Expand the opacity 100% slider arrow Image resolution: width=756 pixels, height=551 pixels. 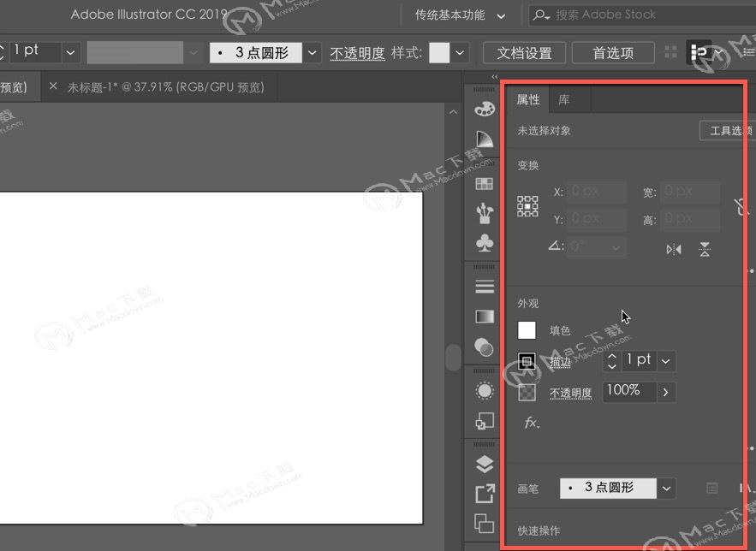click(666, 392)
